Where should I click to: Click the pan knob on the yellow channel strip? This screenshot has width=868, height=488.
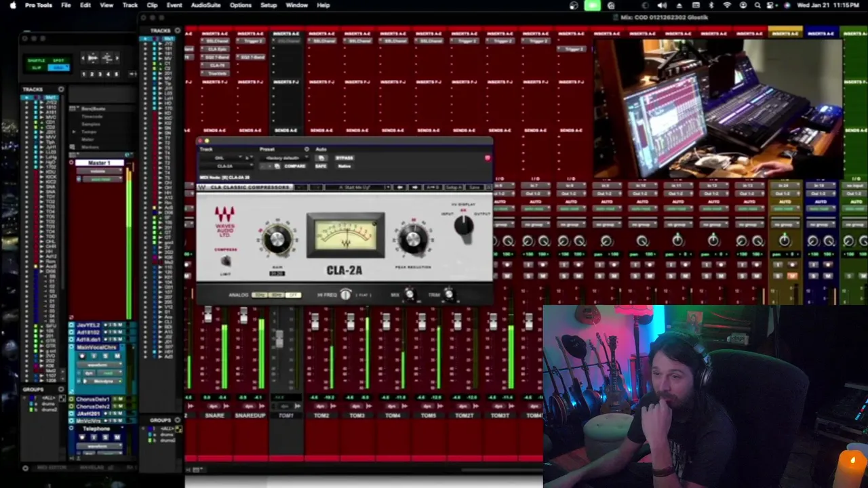(x=785, y=240)
